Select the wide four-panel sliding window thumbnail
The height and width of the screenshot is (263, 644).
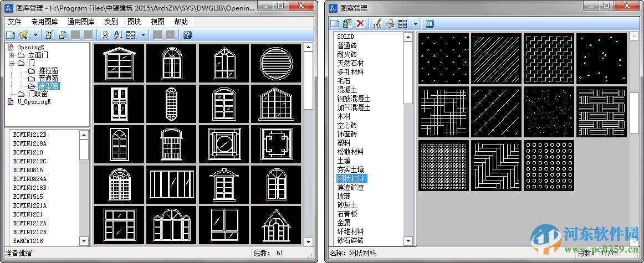click(x=171, y=184)
